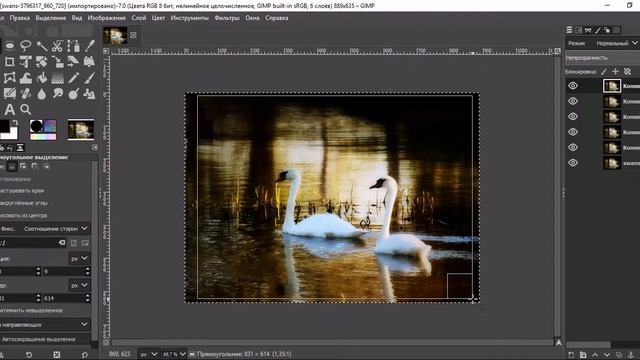Toggle the 'Закруглённые углы' option
Viewport: 640px width, 360px height.
24,203
